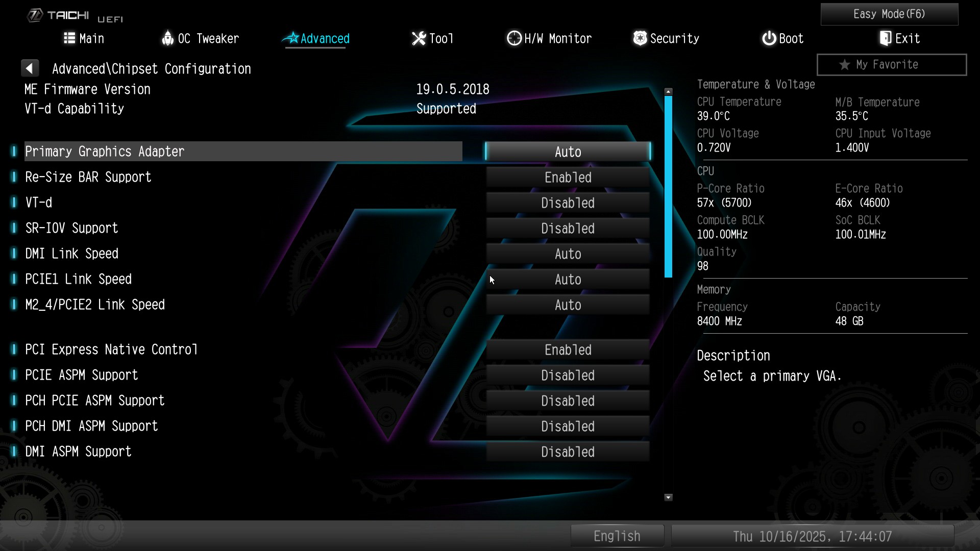Open the Primary Graphics Adapter Auto dropdown
The width and height of the screenshot is (980, 551).
coord(568,152)
